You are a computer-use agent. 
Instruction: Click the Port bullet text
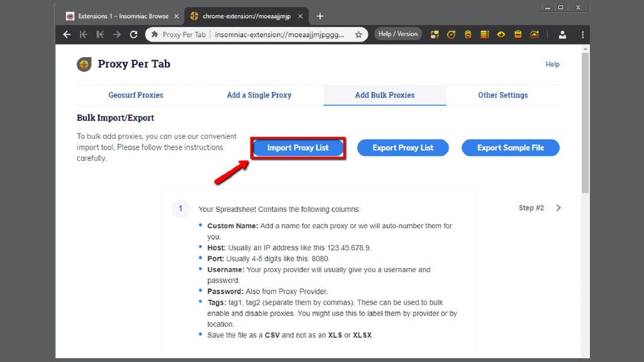pos(268,259)
